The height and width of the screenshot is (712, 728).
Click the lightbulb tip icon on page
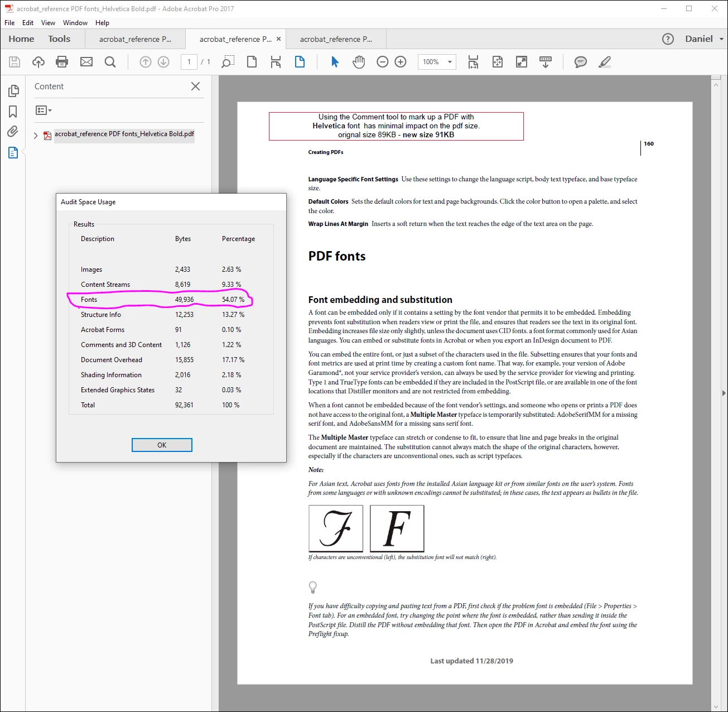pos(313,587)
